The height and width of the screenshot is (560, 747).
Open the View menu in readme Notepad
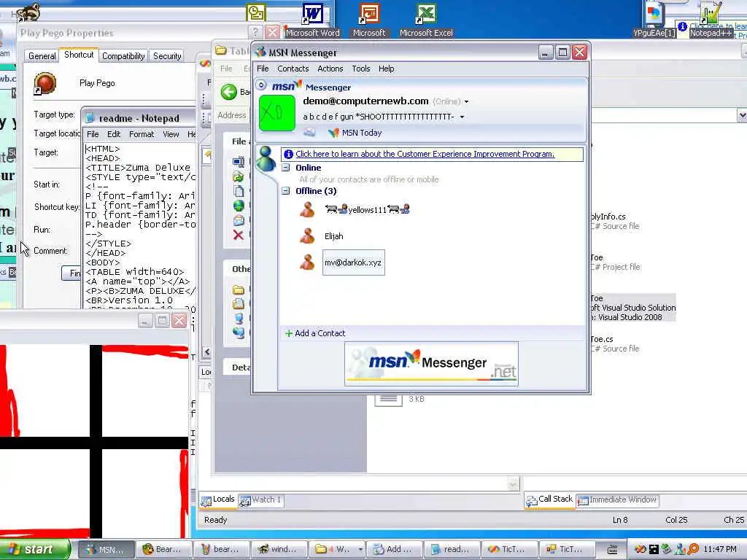point(171,134)
